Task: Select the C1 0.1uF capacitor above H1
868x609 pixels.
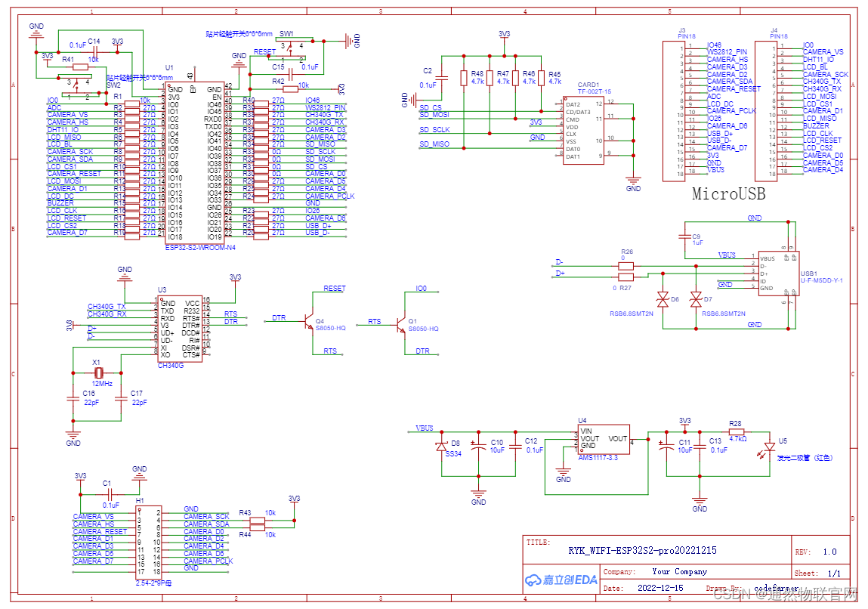Action: (x=110, y=494)
